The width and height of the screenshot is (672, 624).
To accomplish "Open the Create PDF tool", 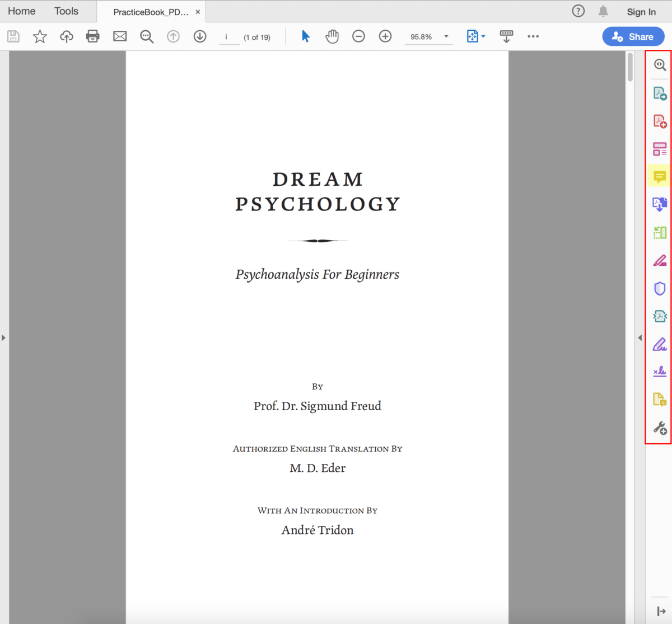I will point(660,121).
